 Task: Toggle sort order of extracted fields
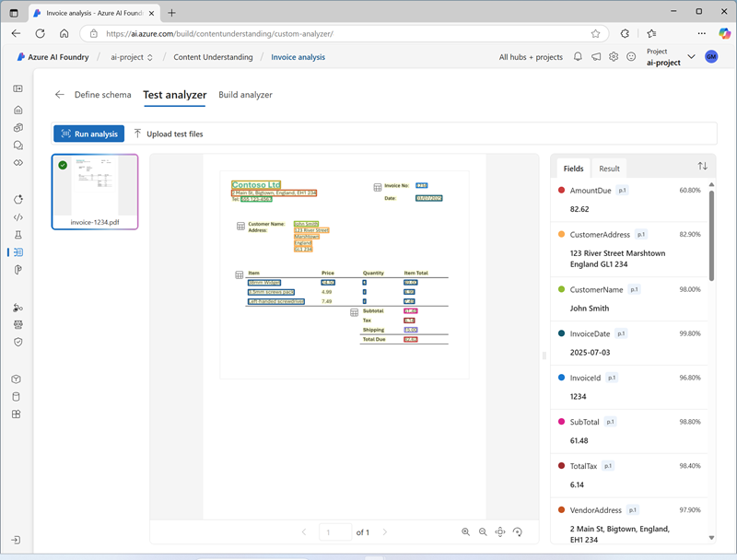(702, 167)
